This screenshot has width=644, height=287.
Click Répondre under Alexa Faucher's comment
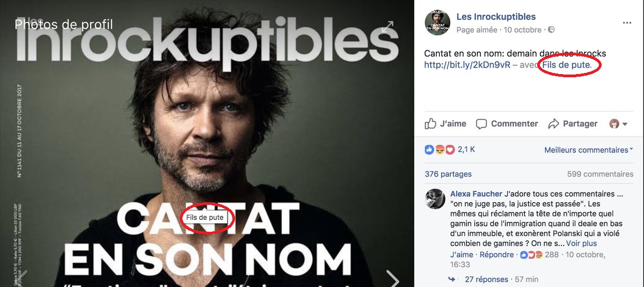(x=497, y=254)
